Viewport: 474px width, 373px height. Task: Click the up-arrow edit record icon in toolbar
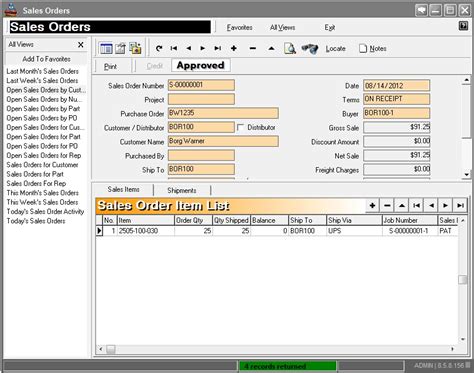click(271, 48)
